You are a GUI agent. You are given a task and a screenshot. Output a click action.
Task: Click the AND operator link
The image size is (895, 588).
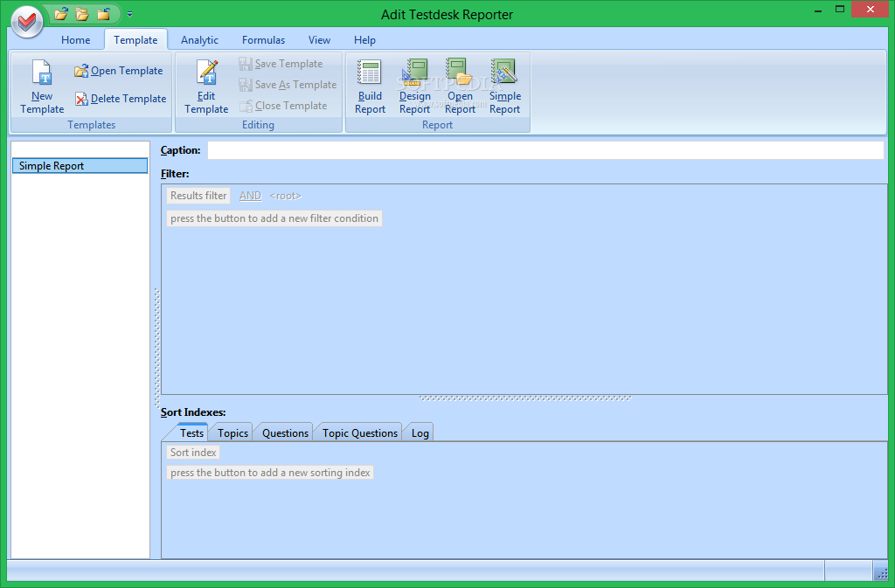(250, 196)
